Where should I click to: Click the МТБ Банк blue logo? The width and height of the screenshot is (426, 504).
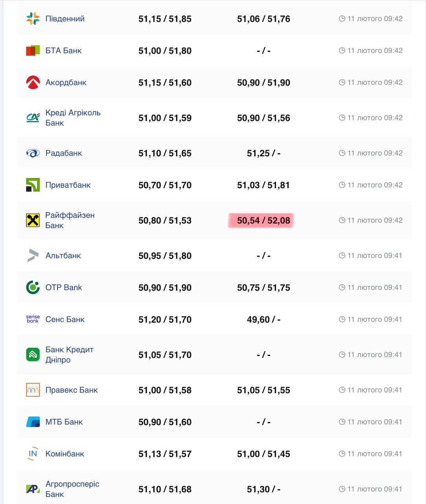[x=33, y=422]
